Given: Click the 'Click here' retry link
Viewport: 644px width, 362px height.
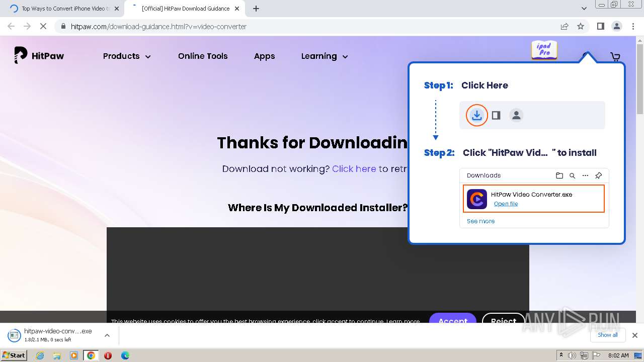Looking at the screenshot, I should click(354, 169).
